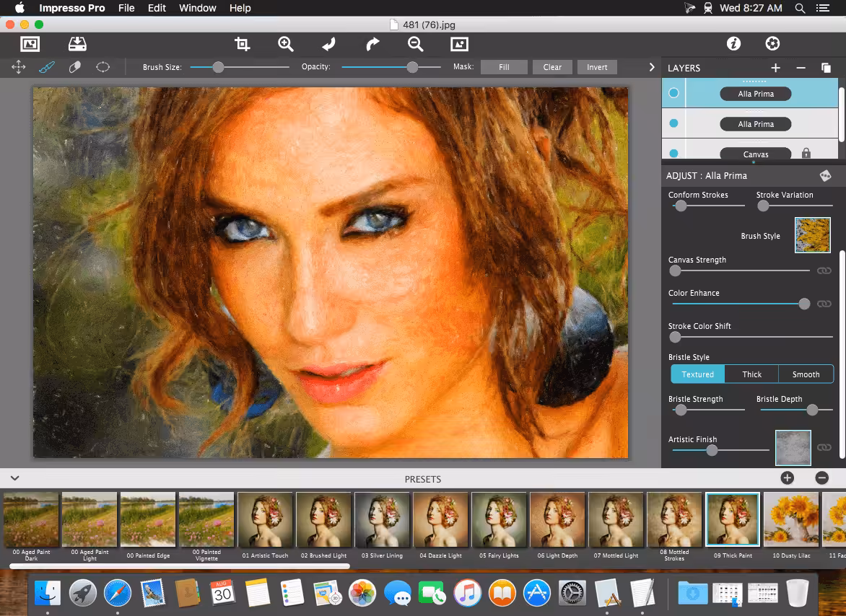
Task: Remove preset with minus circle icon
Action: [x=821, y=478]
